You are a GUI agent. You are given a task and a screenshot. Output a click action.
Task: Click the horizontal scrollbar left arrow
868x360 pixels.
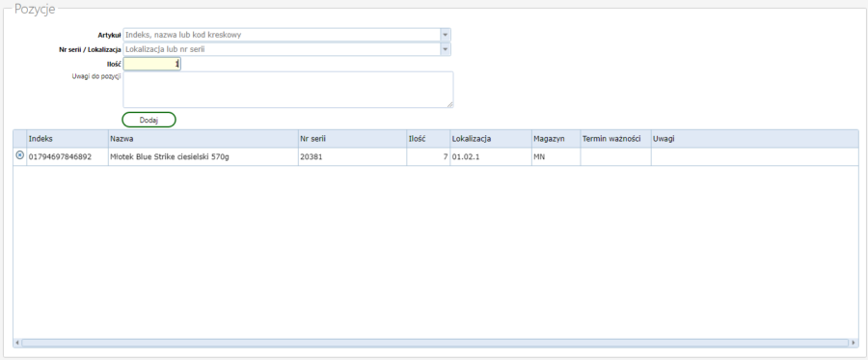[17, 343]
